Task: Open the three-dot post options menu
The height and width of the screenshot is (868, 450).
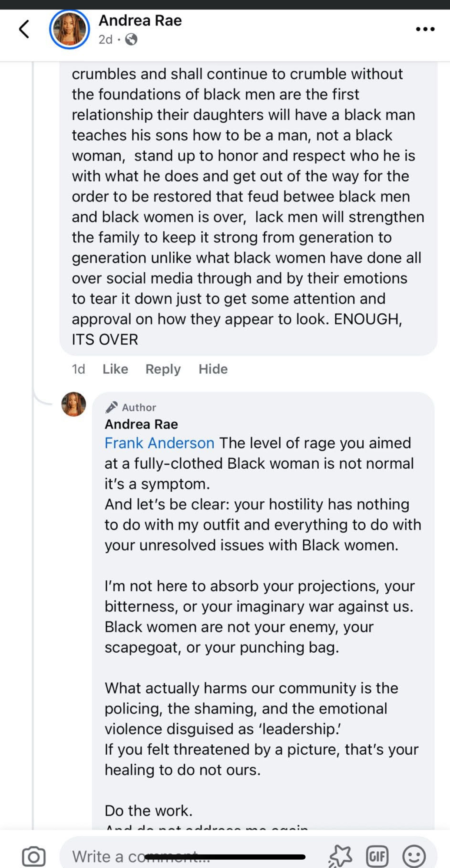Action: click(x=425, y=29)
